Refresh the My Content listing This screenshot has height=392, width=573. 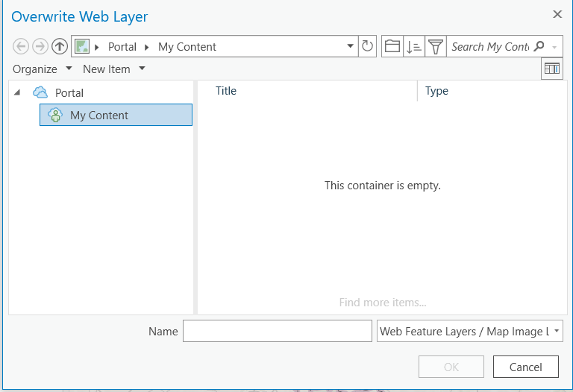(x=367, y=46)
